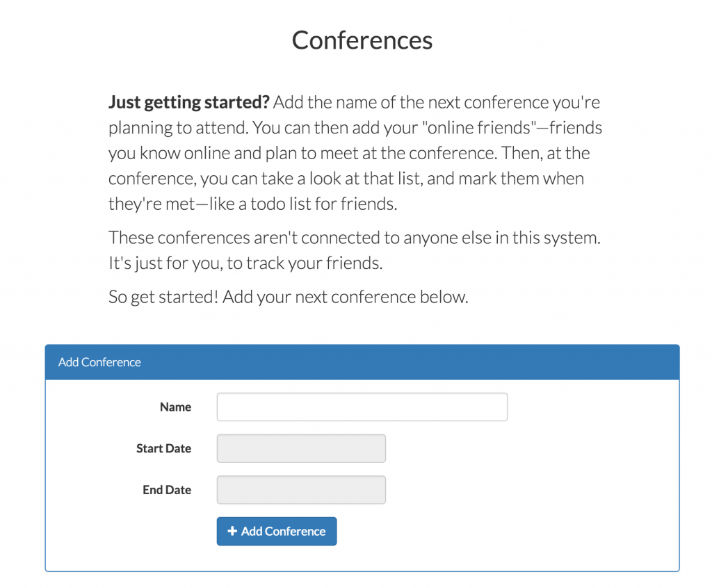This screenshot has height=588, width=712.
Task: Click the Add Conference panel body
Action: [556, 473]
